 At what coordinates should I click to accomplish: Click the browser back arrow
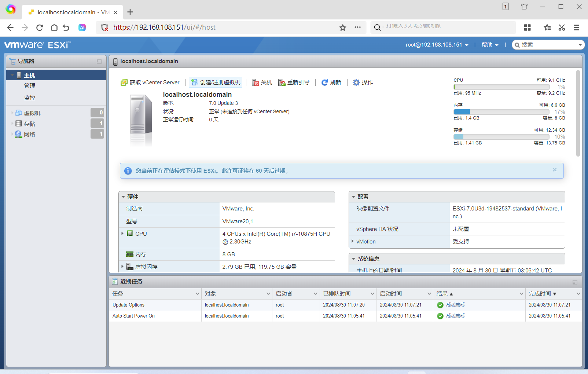tap(10, 27)
